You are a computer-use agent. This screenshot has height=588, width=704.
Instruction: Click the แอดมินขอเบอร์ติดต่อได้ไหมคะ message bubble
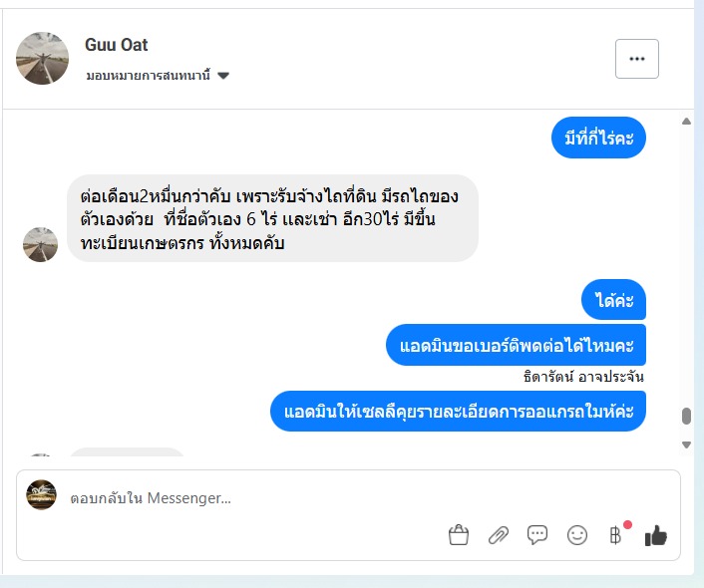click(516, 346)
